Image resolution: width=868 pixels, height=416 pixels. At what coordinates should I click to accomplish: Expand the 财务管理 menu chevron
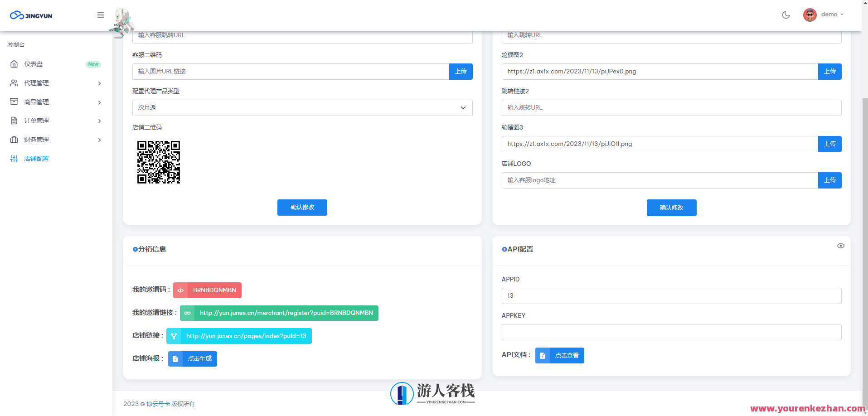[x=99, y=140]
